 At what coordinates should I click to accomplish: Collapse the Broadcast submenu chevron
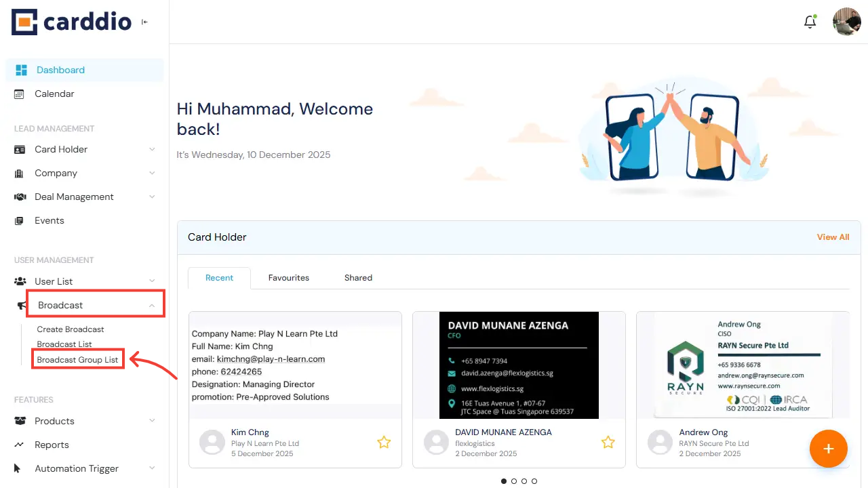click(x=152, y=306)
